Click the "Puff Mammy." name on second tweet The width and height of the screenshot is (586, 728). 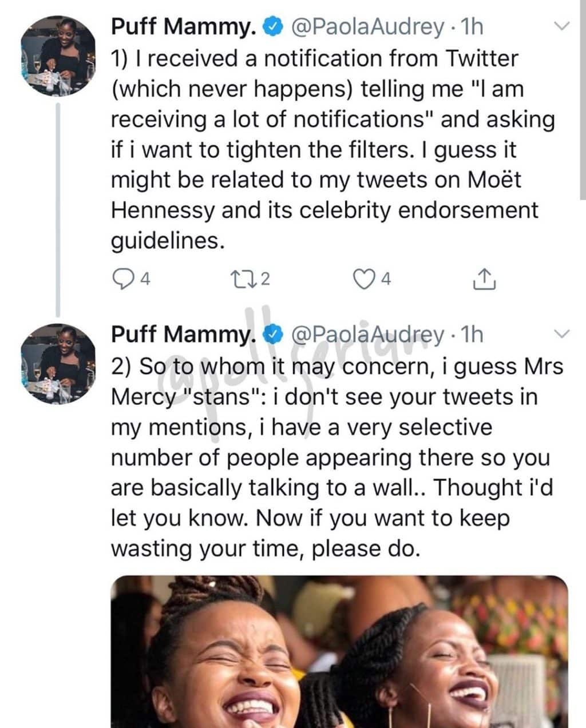tap(183, 334)
